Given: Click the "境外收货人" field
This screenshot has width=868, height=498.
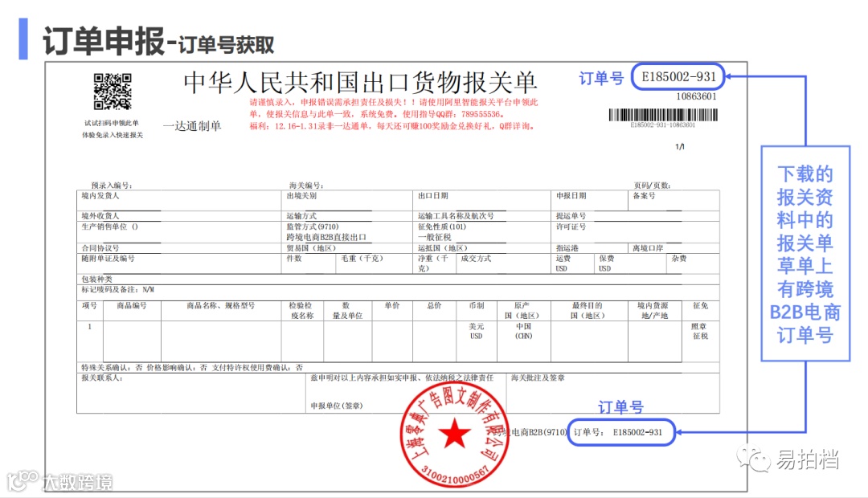Looking at the screenshot, I should pos(178,216).
